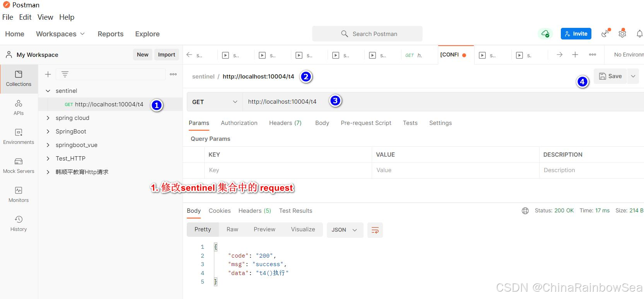Click the plus icon to create a collection
Screen dimensions: 644x299
point(48,74)
